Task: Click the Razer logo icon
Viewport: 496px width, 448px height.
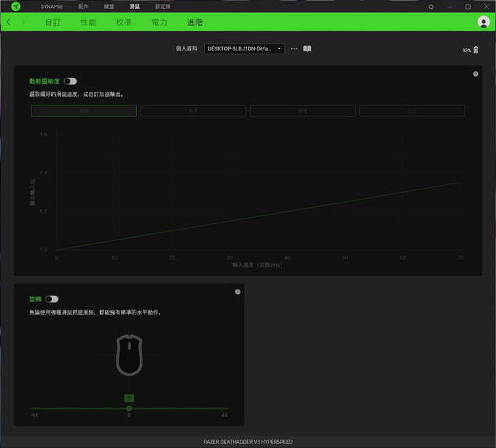Action: pos(16,6)
